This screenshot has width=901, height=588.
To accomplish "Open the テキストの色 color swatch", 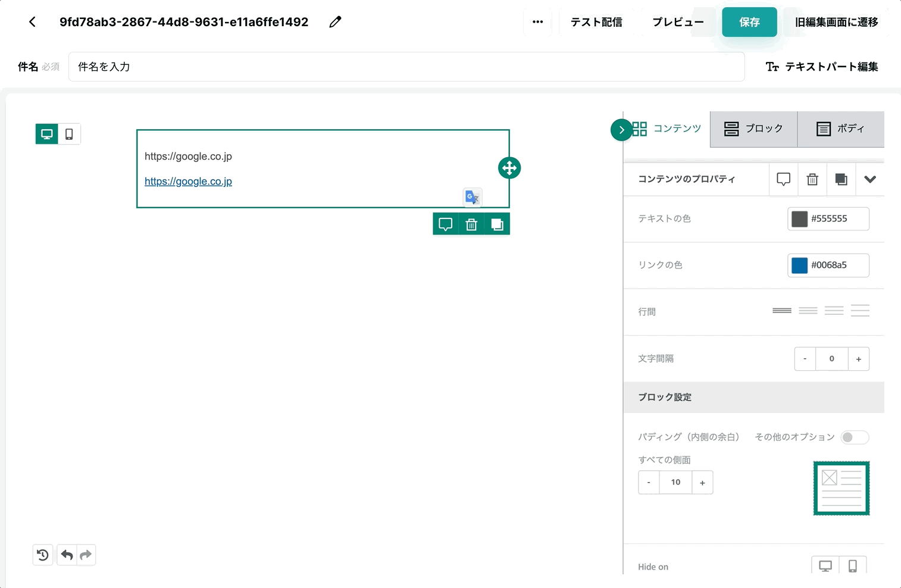I will (x=799, y=219).
